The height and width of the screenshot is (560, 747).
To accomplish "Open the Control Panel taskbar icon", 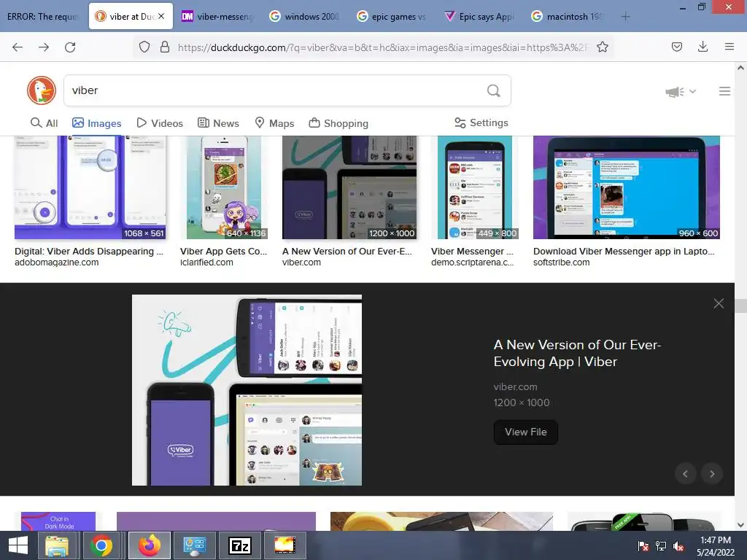I will tap(194, 545).
